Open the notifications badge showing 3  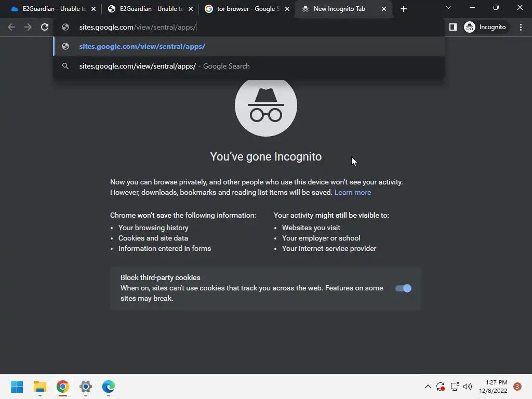[x=517, y=387]
